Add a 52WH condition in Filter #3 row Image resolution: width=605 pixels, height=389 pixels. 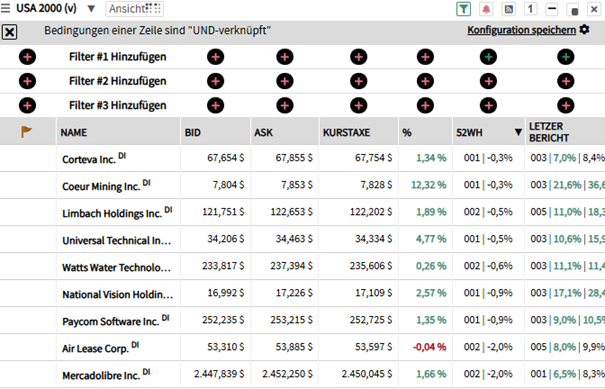click(x=488, y=105)
